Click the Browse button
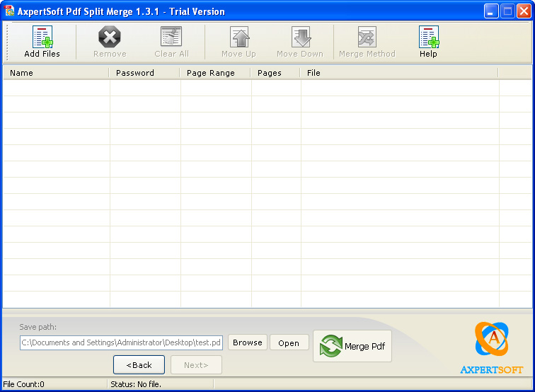535x392 pixels. [x=248, y=342]
